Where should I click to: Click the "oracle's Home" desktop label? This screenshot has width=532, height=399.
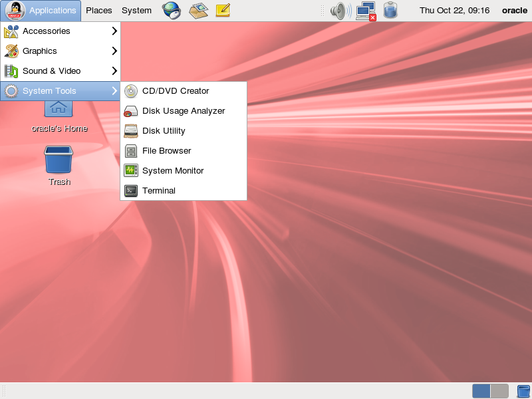[x=59, y=128]
